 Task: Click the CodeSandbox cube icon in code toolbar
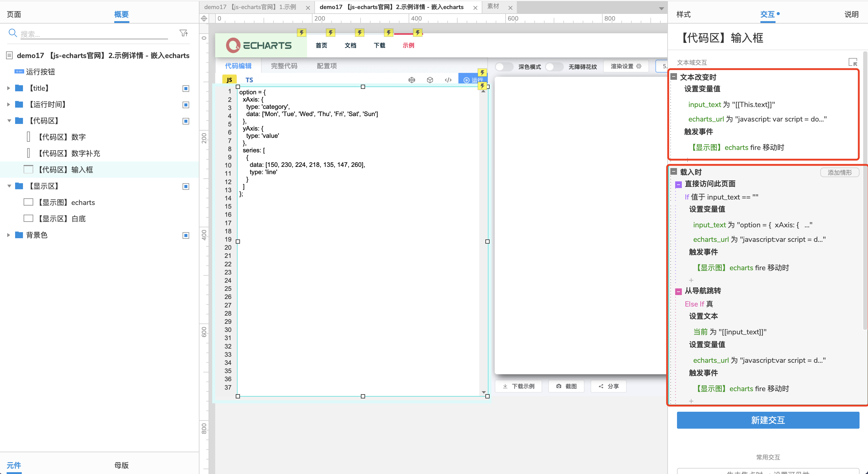tap(430, 80)
